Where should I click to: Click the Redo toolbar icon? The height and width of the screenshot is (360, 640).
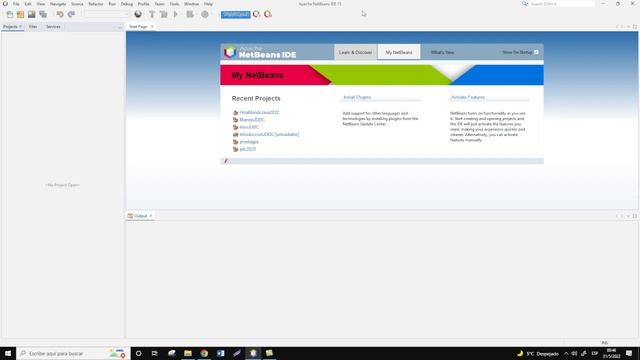click(71, 14)
